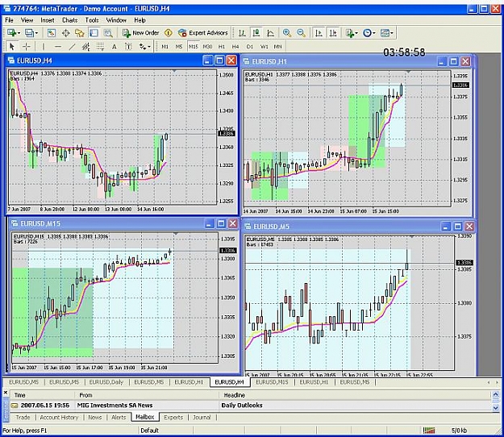Image resolution: width=504 pixels, height=437 pixels.
Task: Set timeframe to MN
Action: coord(277,47)
